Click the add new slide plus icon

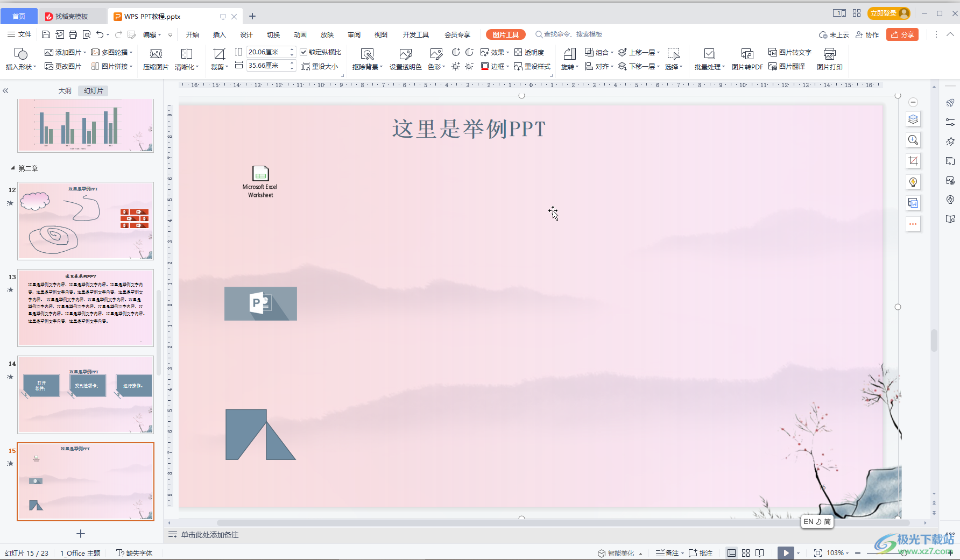(x=81, y=534)
